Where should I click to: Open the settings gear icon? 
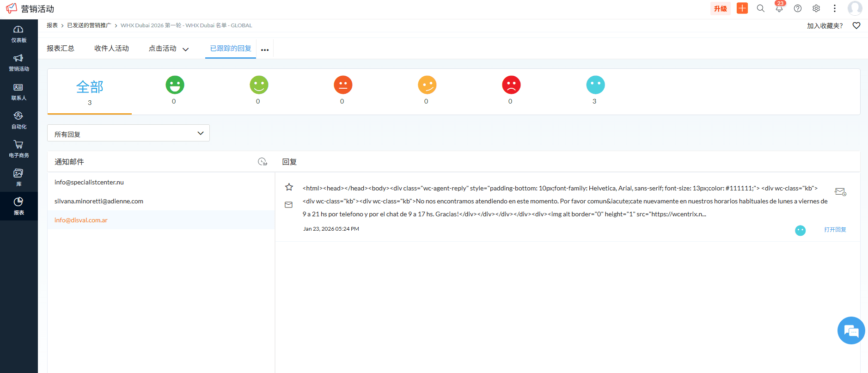point(816,8)
